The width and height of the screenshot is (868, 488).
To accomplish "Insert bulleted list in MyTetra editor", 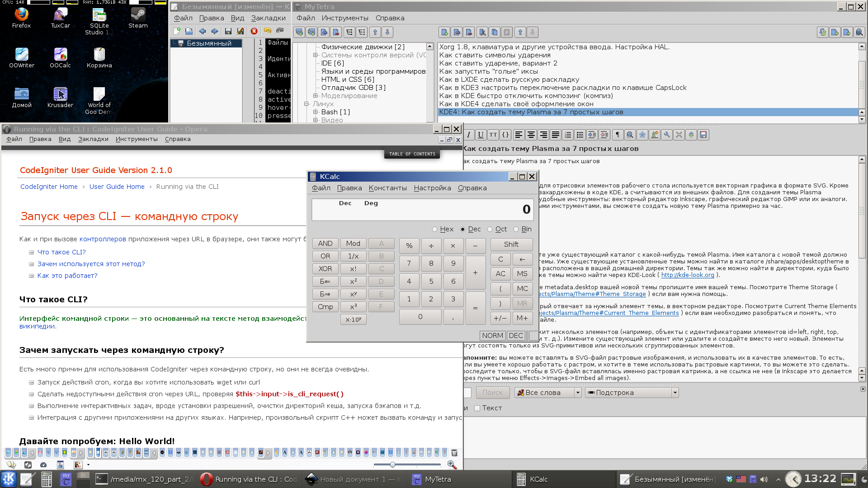I will click(580, 135).
